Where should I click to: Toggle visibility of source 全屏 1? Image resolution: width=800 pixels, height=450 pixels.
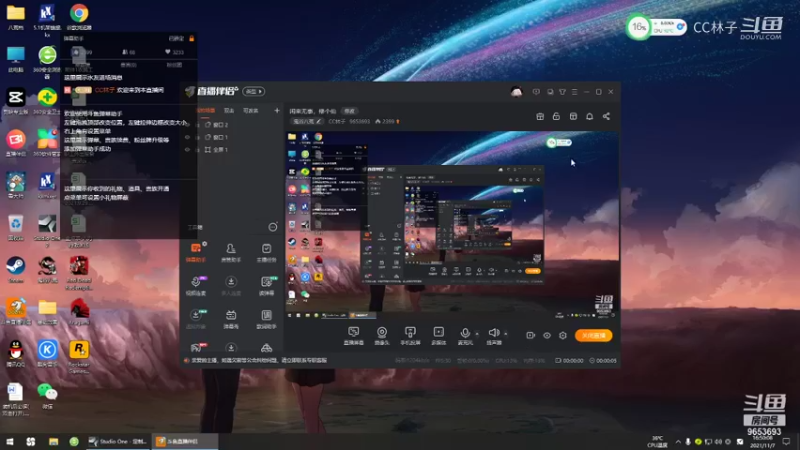click(187, 150)
